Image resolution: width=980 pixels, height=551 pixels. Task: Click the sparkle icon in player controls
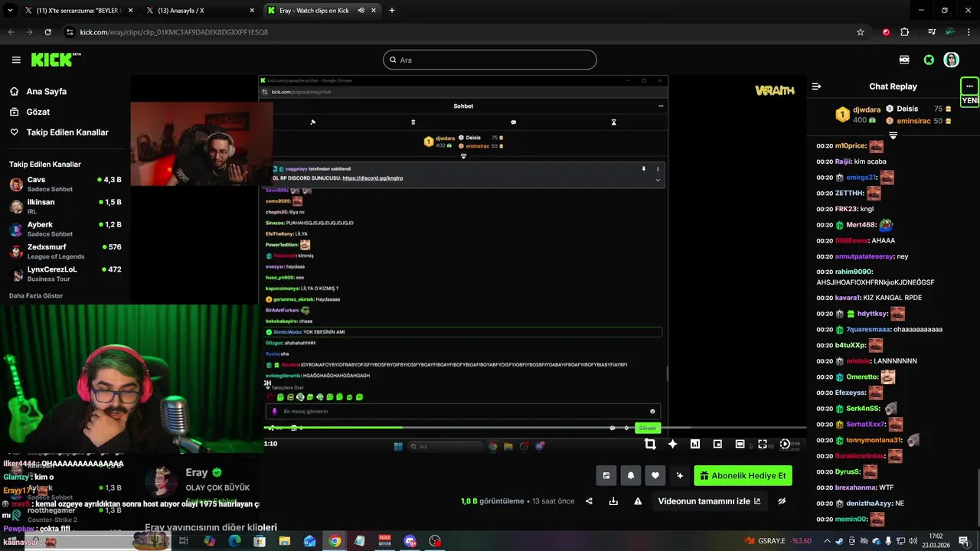672,444
